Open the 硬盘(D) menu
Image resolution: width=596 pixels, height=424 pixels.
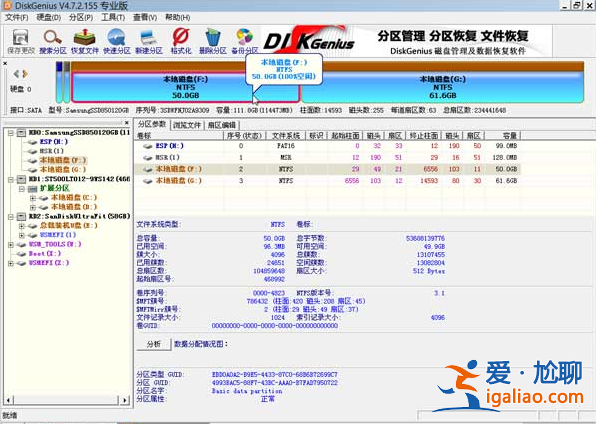[x=48, y=17]
